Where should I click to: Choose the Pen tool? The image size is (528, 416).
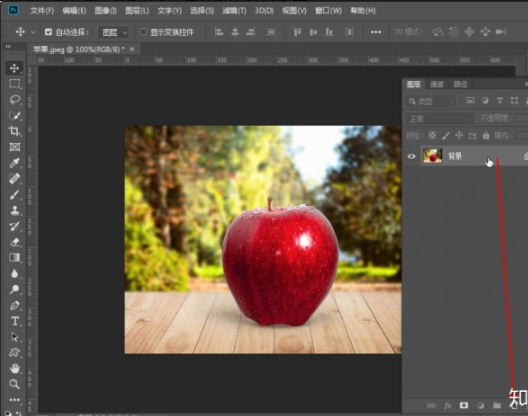click(14, 306)
